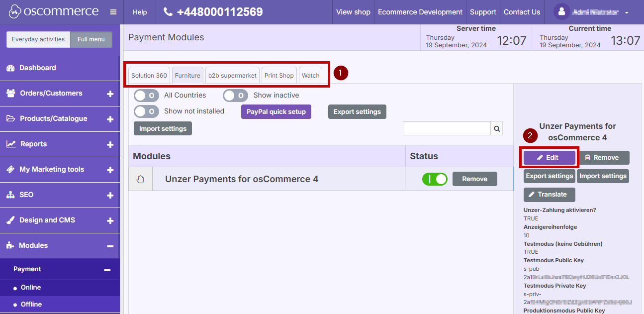Click the phone number +448000112569
The image size is (644, 314).
pyautogui.click(x=220, y=12)
